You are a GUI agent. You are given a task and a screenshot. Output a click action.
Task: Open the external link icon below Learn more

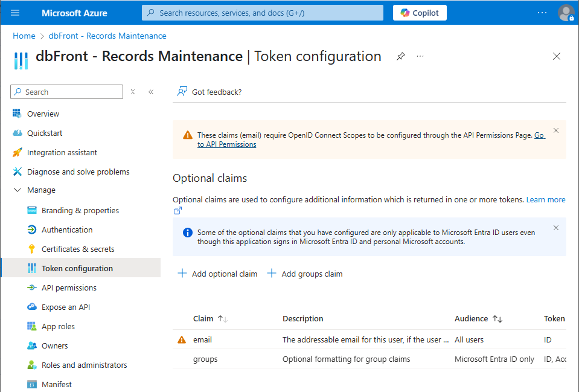pyautogui.click(x=178, y=211)
